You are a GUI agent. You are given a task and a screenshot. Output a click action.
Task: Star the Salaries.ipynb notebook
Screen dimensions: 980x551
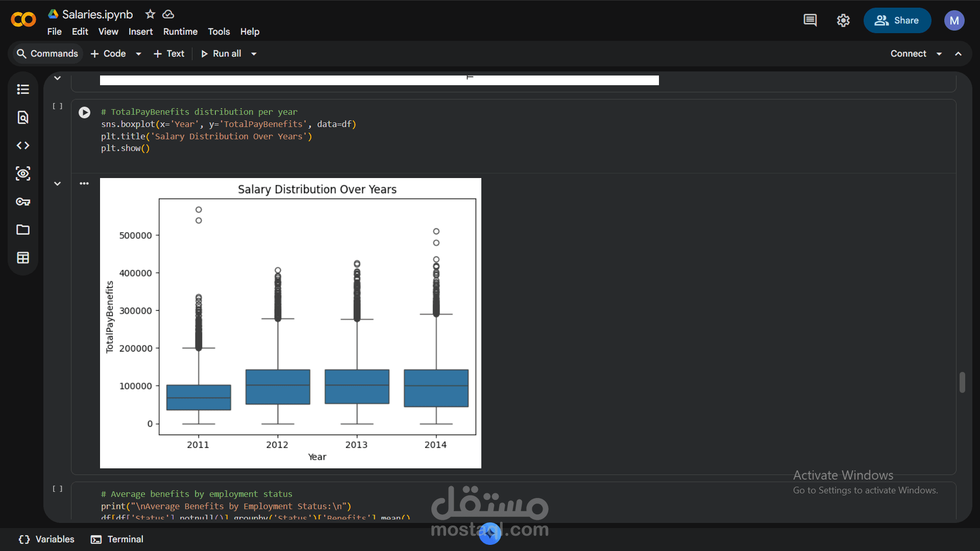point(150,14)
